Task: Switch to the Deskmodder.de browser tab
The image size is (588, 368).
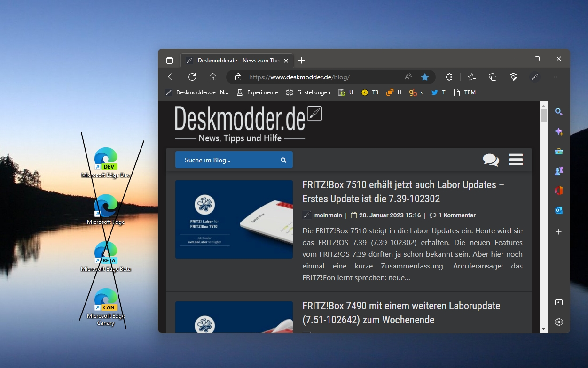Action: point(237,60)
